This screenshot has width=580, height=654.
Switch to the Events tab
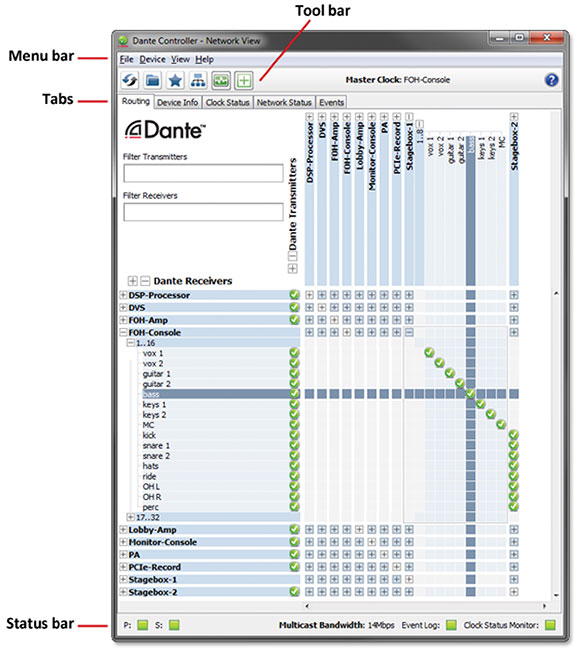point(331,103)
